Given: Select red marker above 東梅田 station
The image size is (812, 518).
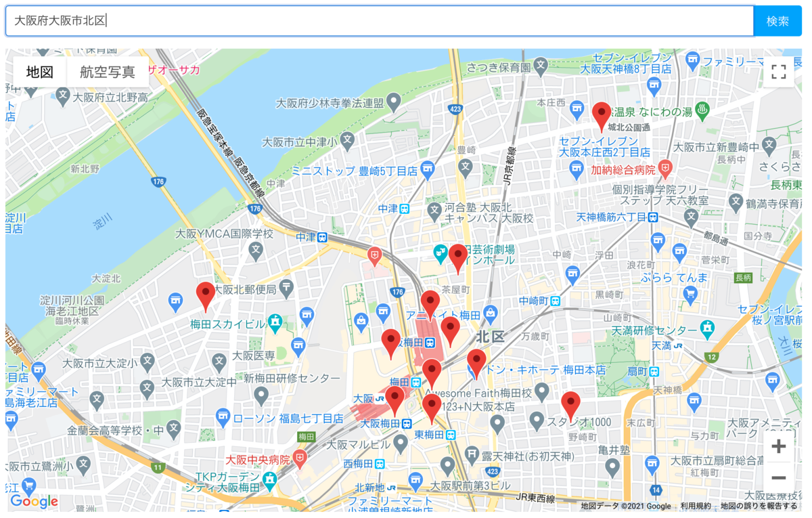Looking at the screenshot, I should coord(432,408).
